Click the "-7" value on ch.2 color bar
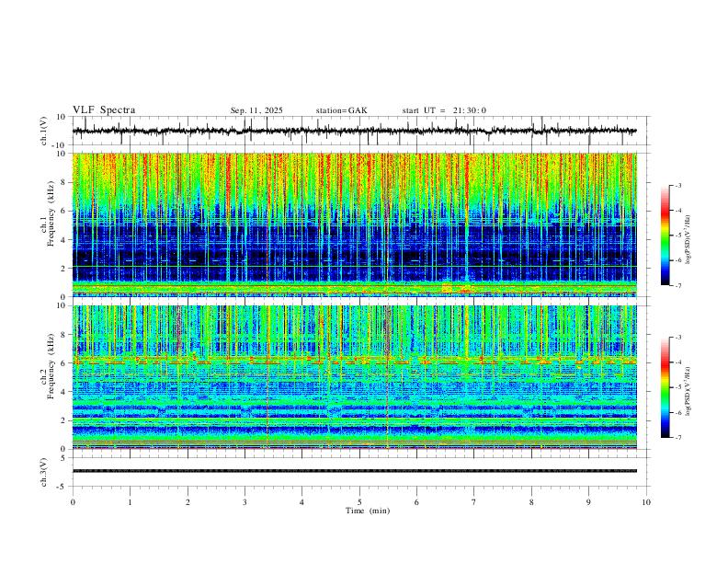 pos(677,437)
